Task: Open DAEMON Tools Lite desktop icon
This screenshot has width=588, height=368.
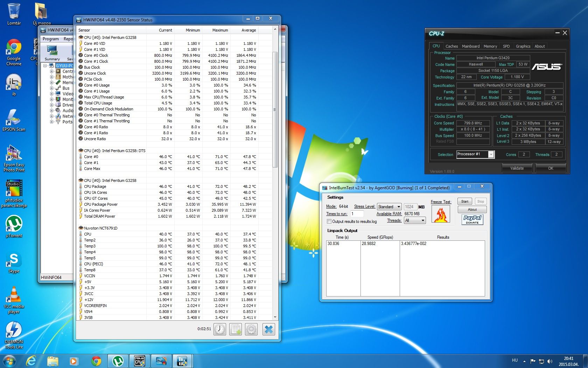Action: 14,336
